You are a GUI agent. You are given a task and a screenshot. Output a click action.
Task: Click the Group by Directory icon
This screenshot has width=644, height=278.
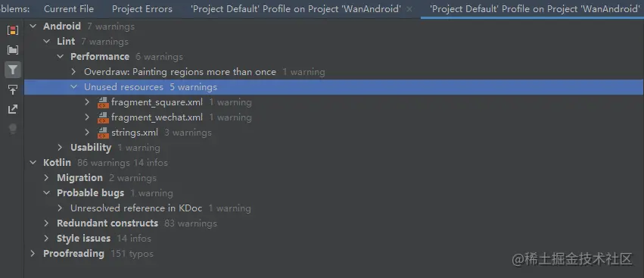point(13,50)
